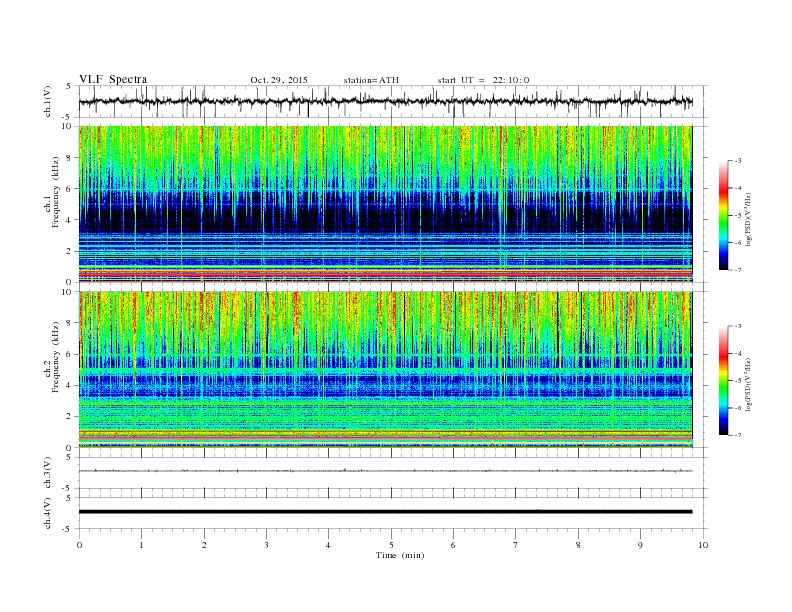Click the ch.2 colorbar "log(PSD)(V²/Hz)" label

748,385
